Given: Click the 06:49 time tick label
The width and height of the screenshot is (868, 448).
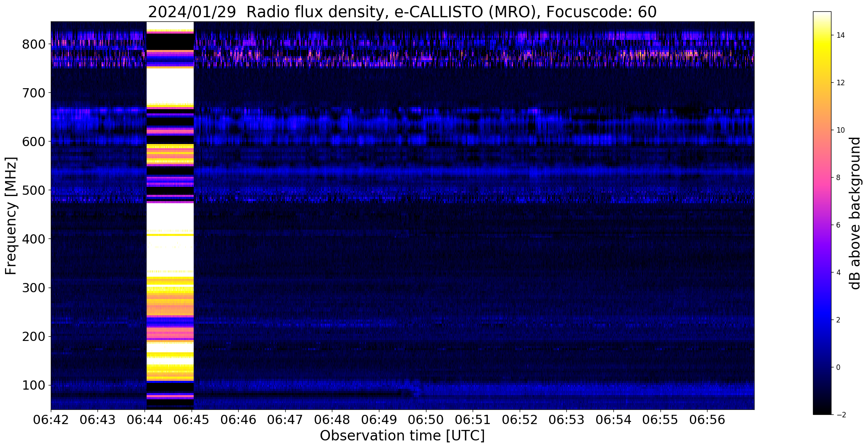Looking at the screenshot, I should [x=379, y=420].
